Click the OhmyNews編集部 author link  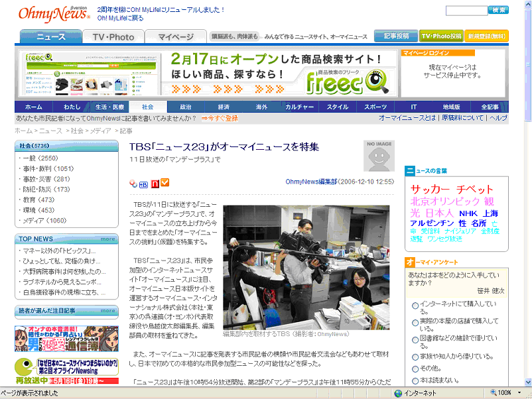click(311, 182)
